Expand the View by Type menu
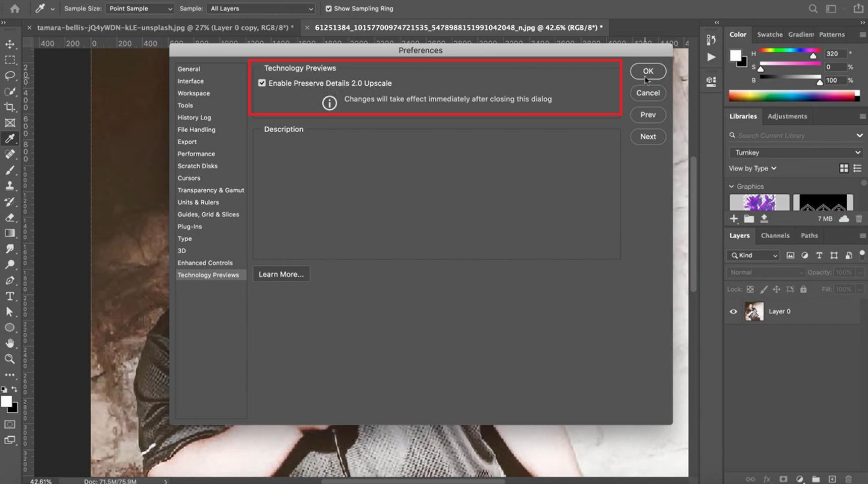868x484 pixels. [753, 168]
